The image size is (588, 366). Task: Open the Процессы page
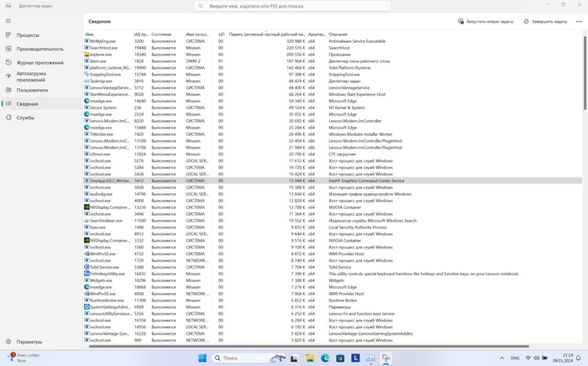click(41, 35)
